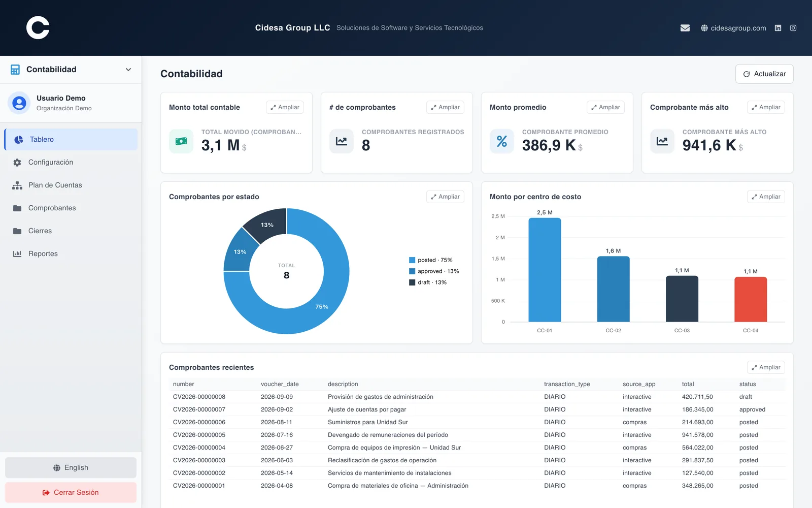Click Ampliar on Comprobantes recientes table
812x508 pixels.
click(x=766, y=367)
